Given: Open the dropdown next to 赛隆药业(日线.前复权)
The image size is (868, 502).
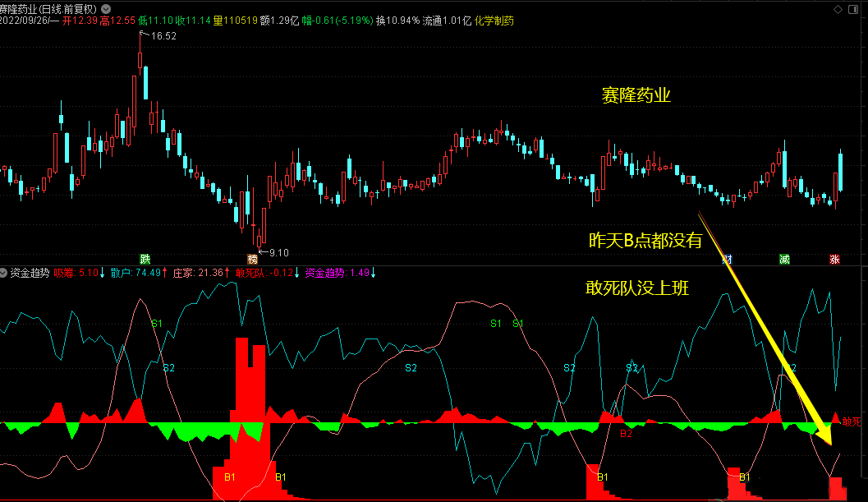Looking at the screenshot, I should tap(106, 9).
